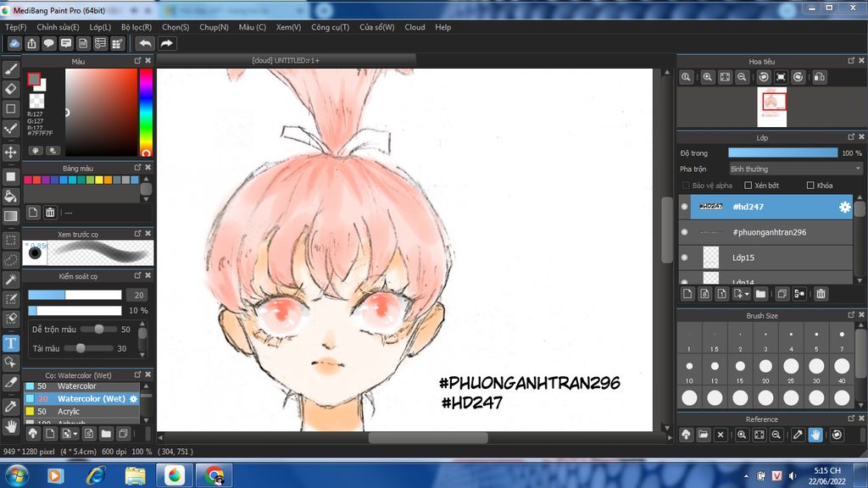868x488 pixels.
Task: Select the Text tool
Action: click(10, 343)
